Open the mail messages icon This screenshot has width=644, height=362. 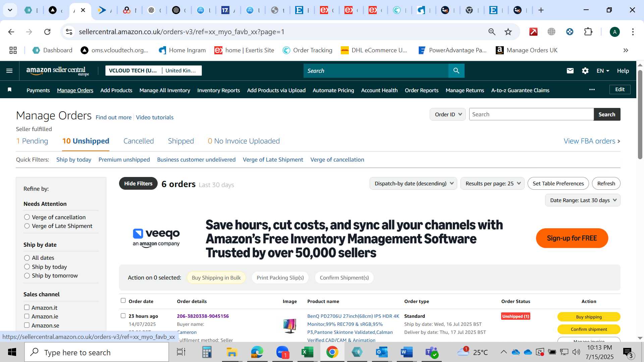click(x=570, y=71)
